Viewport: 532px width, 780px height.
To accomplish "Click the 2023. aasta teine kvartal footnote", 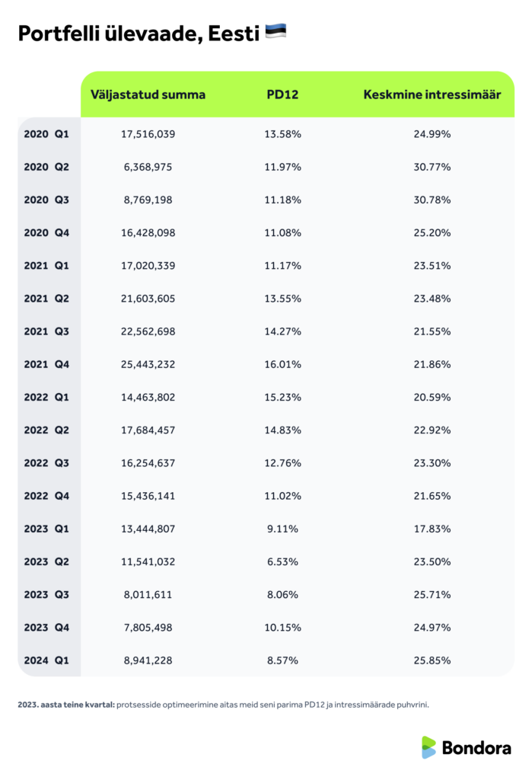I will pyautogui.click(x=223, y=705).
